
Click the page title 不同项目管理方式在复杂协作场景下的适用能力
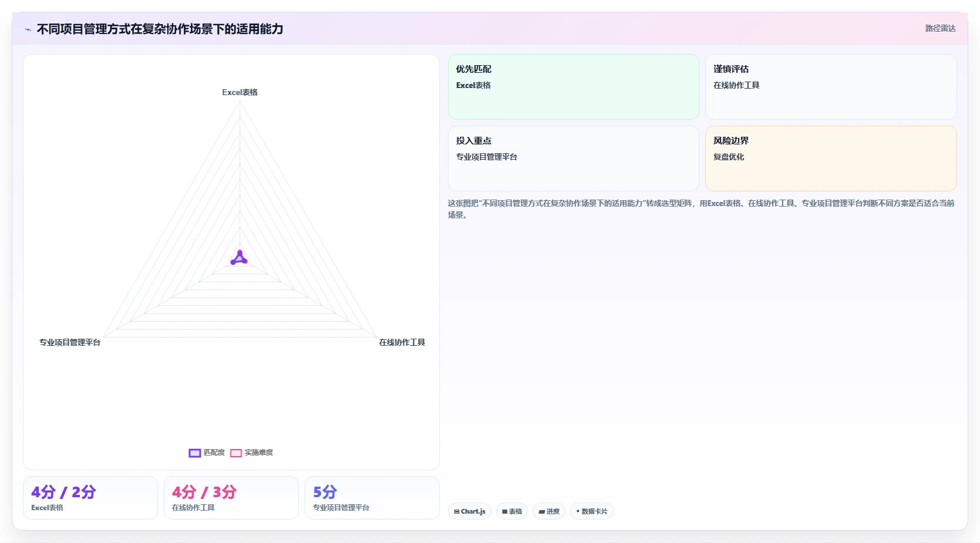[x=160, y=29]
